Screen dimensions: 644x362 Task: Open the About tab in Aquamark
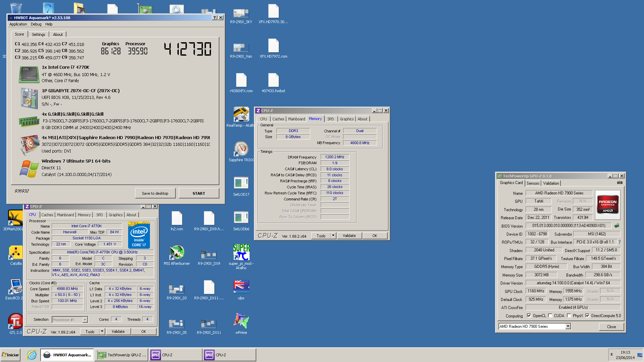tap(58, 35)
